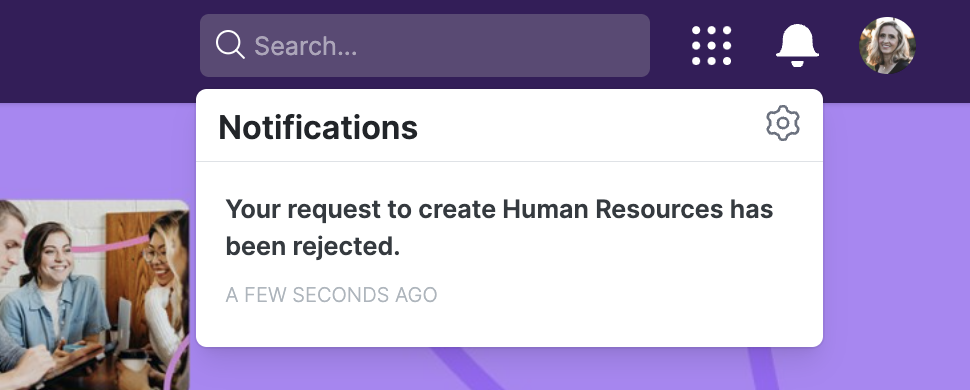The width and height of the screenshot is (970, 390).
Task: Click the dark purple header bar area
Action: (99, 50)
